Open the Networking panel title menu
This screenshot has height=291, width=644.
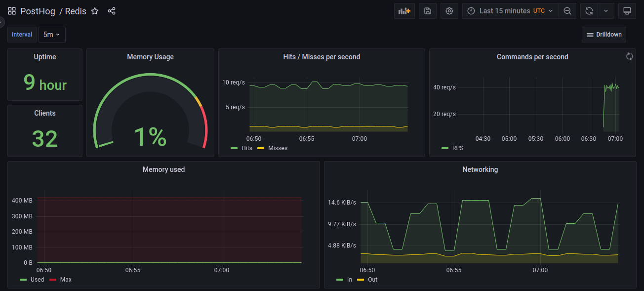[480, 169]
